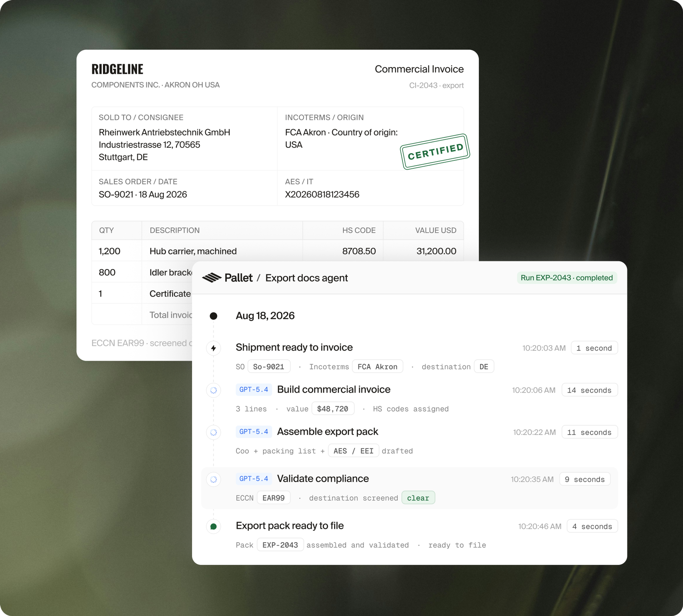Click the 10:20:22 AM timestamp
This screenshot has width=683, height=616.
coord(534,432)
